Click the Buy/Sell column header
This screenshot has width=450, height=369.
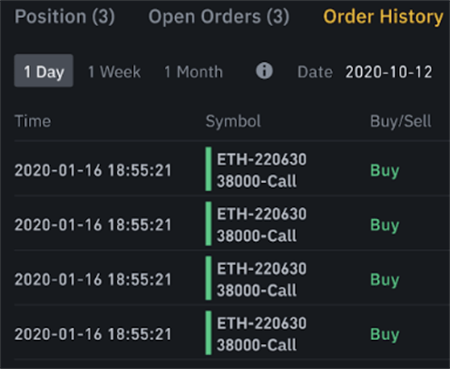click(401, 121)
